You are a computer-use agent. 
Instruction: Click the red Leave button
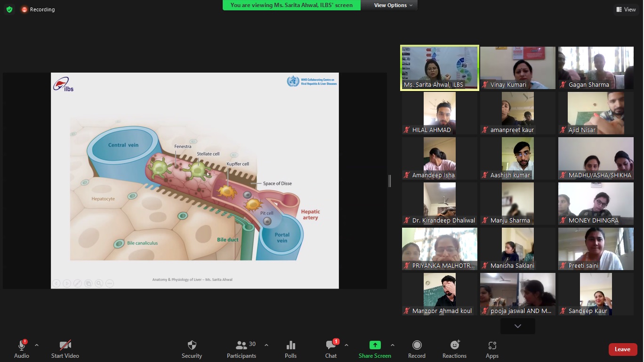coord(623,349)
